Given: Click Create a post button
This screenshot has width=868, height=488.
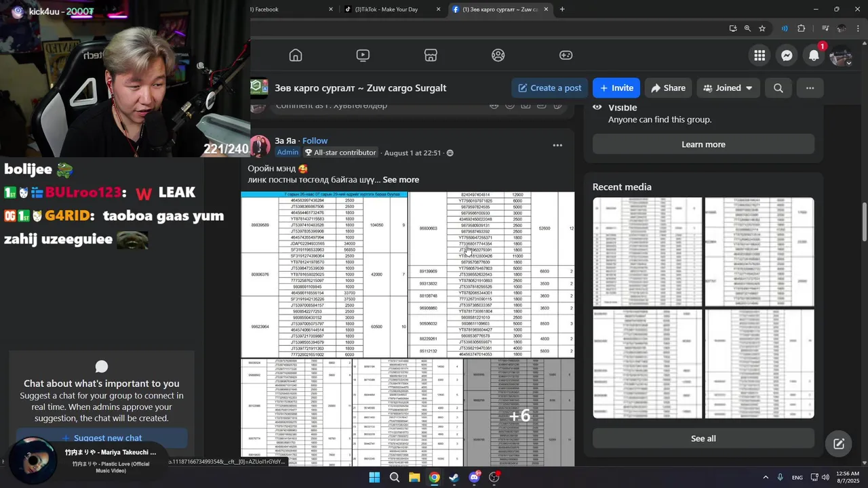Looking at the screenshot, I should (x=549, y=88).
